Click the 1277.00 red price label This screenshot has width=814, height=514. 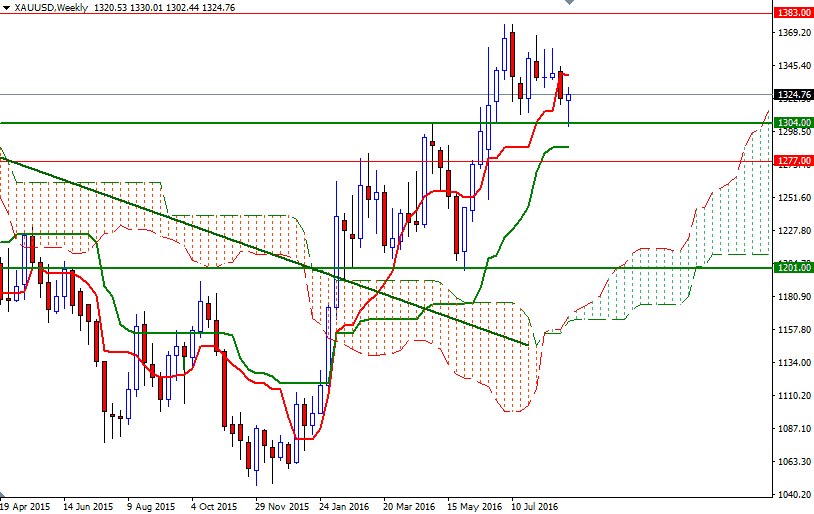point(793,160)
